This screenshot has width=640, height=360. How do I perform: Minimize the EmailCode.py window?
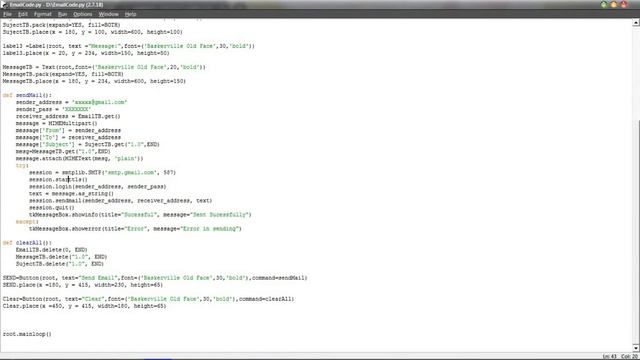[604, 4]
